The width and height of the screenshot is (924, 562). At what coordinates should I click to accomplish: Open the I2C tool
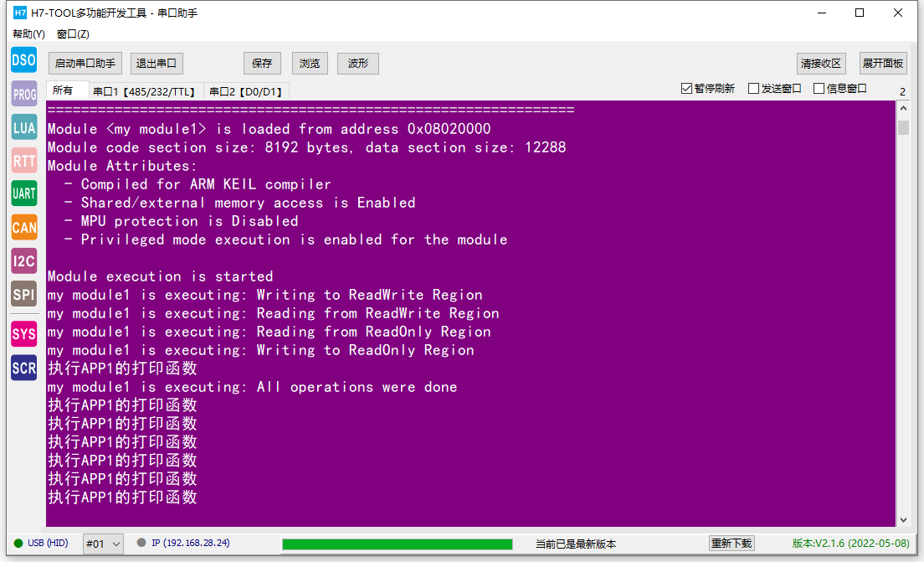[x=24, y=260]
